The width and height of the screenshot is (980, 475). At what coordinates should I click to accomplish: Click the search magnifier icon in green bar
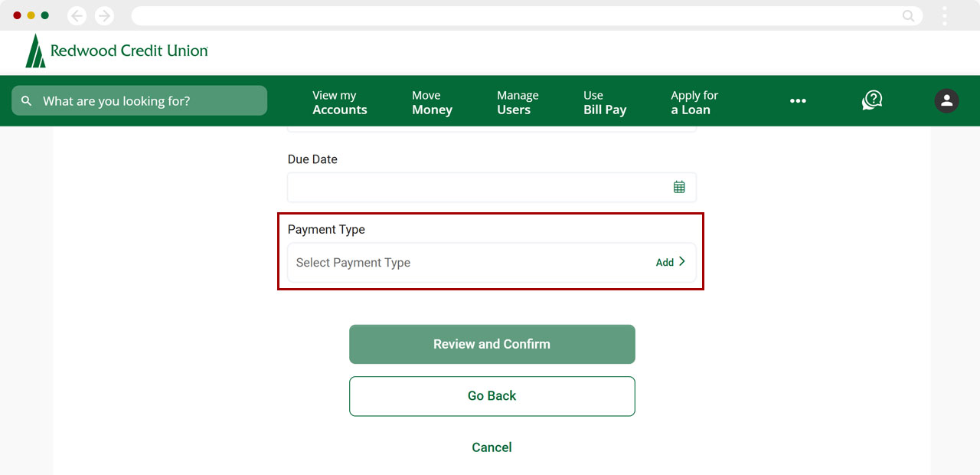(x=27, y=101)
